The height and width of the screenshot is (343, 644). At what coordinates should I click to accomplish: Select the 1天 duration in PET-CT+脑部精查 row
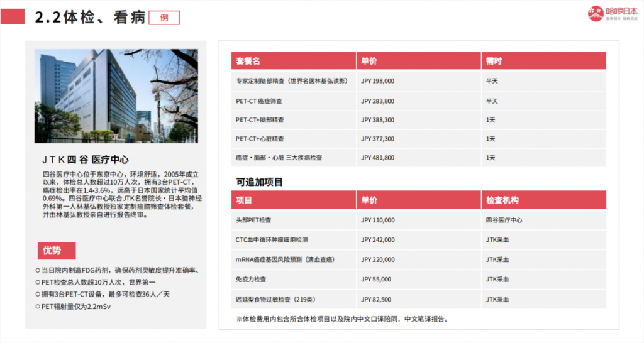(x=491, y=120)
